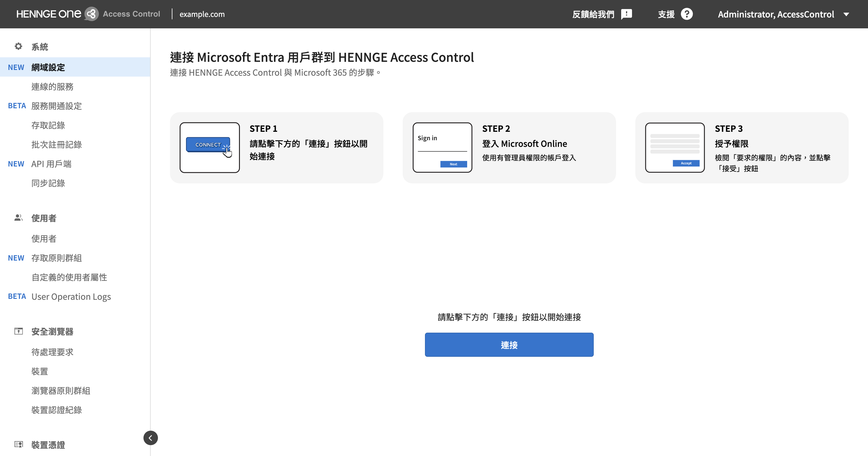868x456 pixels.
Task: Click the 裝置憑證 certificate icon
Action: pos(18,445)
